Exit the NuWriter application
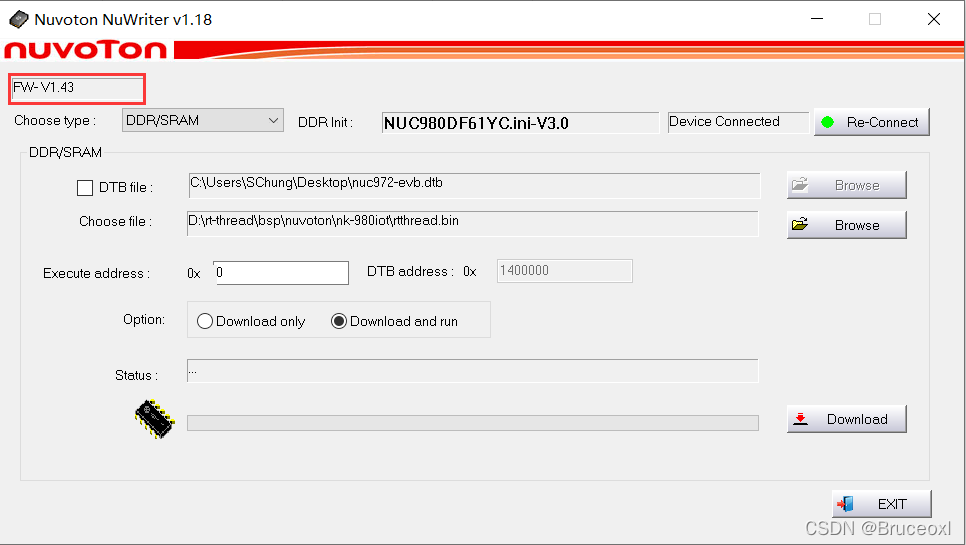Viewport: 966px width, 545px height. click(882, 504)
